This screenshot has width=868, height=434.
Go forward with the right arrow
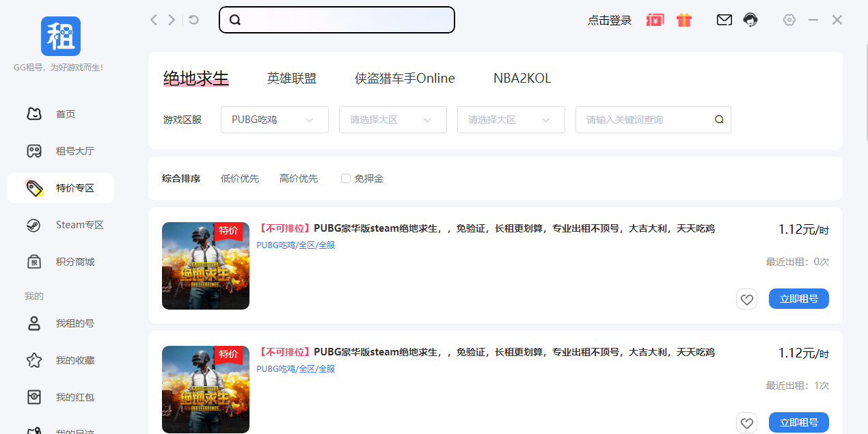click(x=172, y=20)
